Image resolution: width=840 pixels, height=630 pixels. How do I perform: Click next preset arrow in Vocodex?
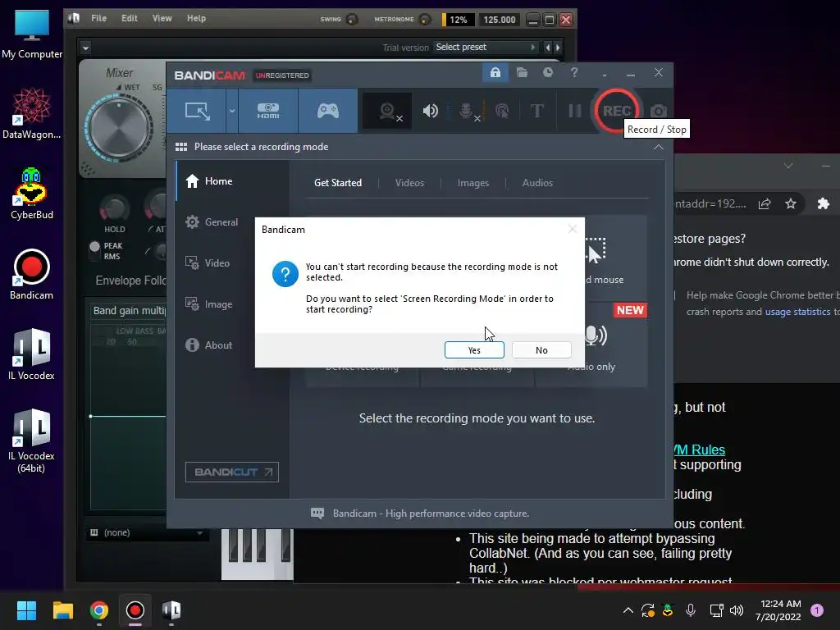[x=558, y=47]
